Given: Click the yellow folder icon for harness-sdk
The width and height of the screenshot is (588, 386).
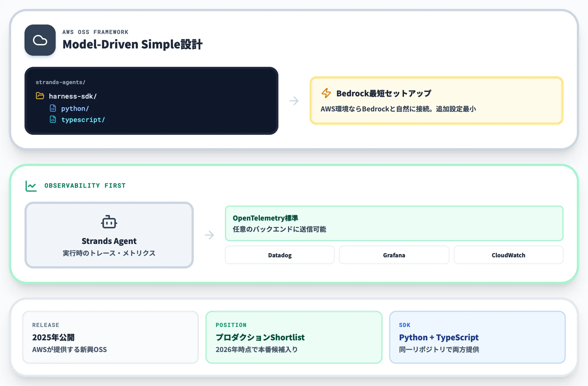Looking at the screenshot, I should [x=40, y=96].
